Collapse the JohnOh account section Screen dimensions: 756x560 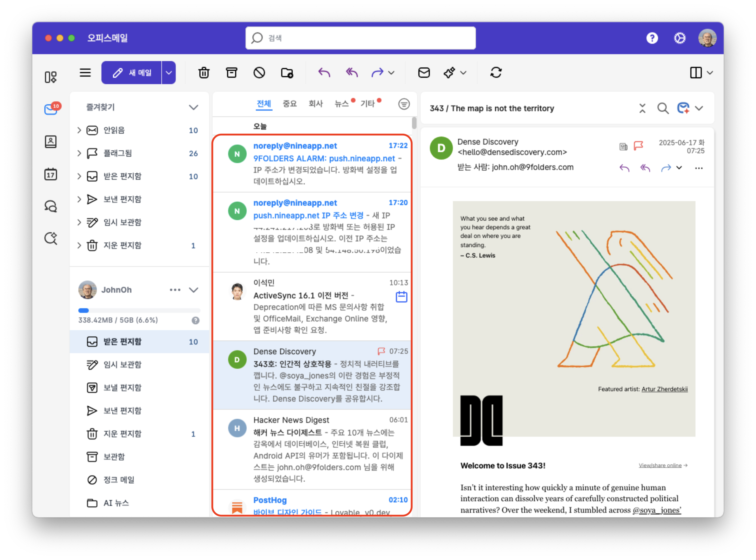click(193, 290)
